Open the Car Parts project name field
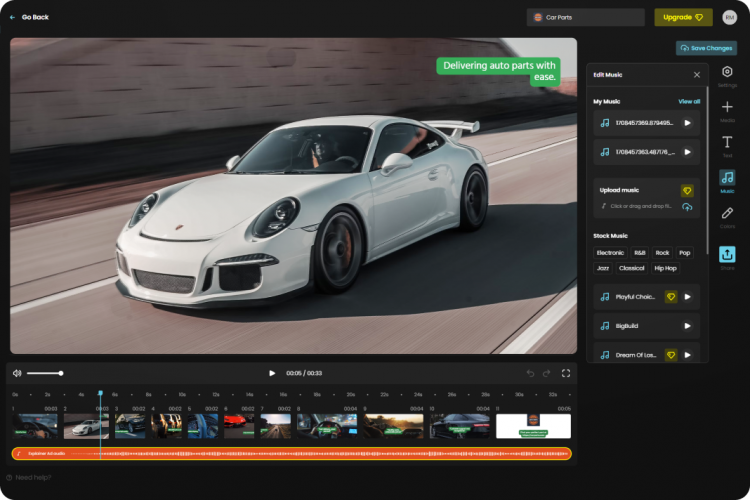The width and height of the screenshot is (750, 500). 585,17
